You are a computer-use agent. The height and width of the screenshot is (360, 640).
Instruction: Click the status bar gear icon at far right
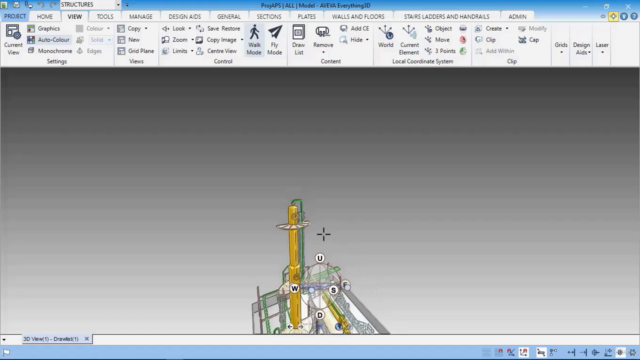pyautogui.click(x=633, y=352)
